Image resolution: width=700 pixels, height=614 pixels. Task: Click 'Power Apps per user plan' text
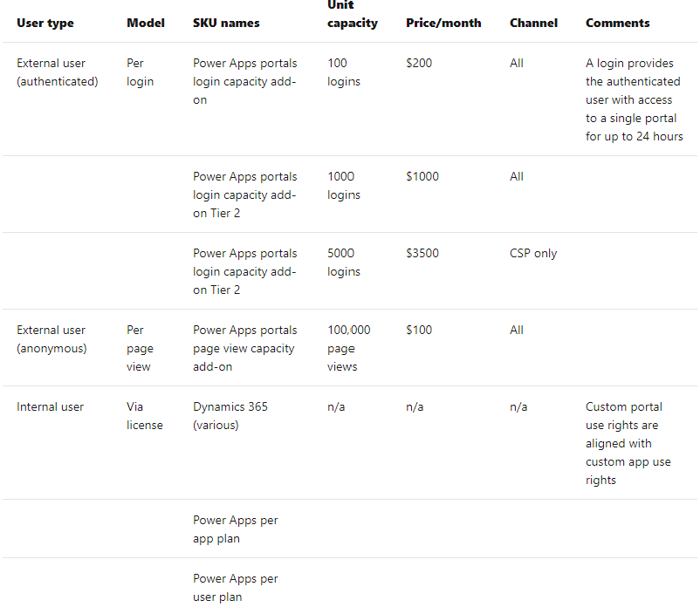click(235, 588)
